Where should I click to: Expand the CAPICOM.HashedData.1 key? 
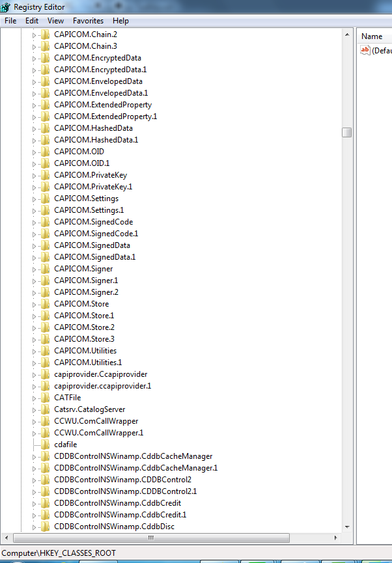pyautogui.click(x=34, y=141)
